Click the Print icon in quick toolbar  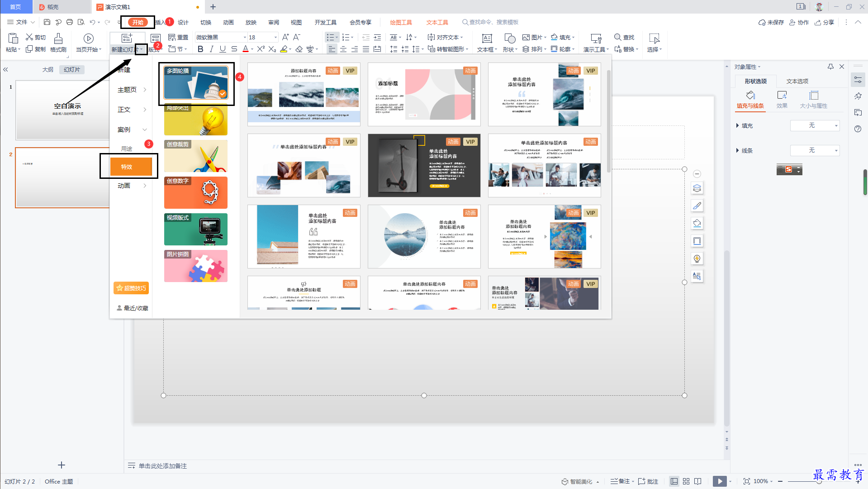click(70, 22)
